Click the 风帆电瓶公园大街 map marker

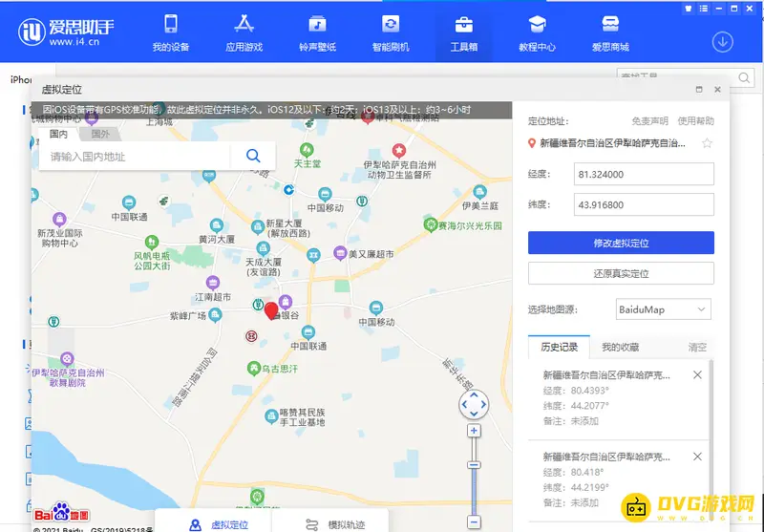(x=152, y=242)
